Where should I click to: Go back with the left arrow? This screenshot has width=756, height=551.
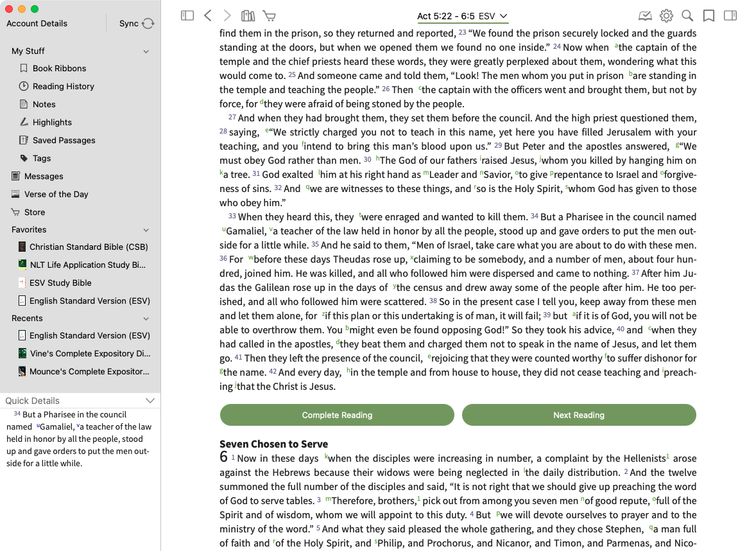[207, 16]
